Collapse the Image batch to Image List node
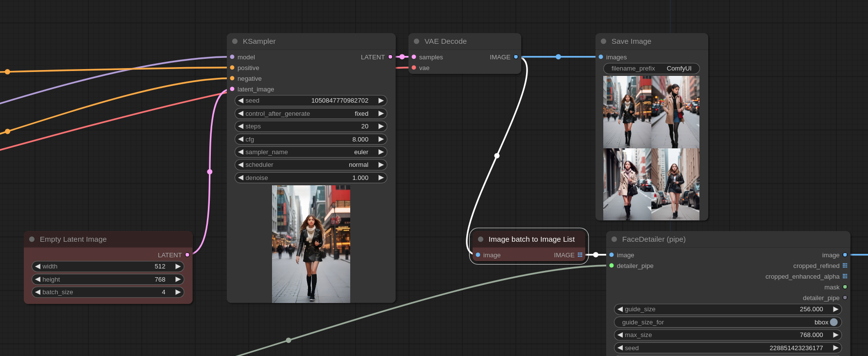Image resolution: width=868 pixels, height=356 pixels. coord(480,239)
